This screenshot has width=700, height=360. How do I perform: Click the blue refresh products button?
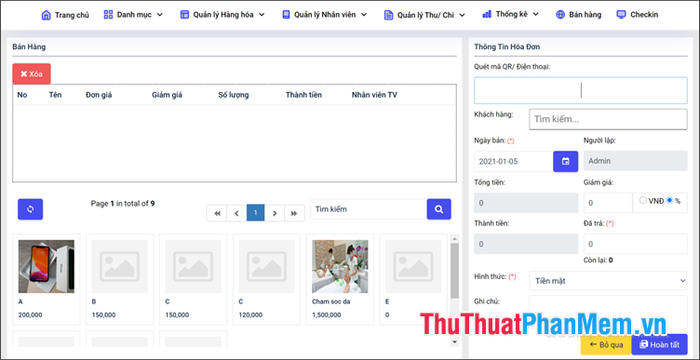[x=30, y=209]
